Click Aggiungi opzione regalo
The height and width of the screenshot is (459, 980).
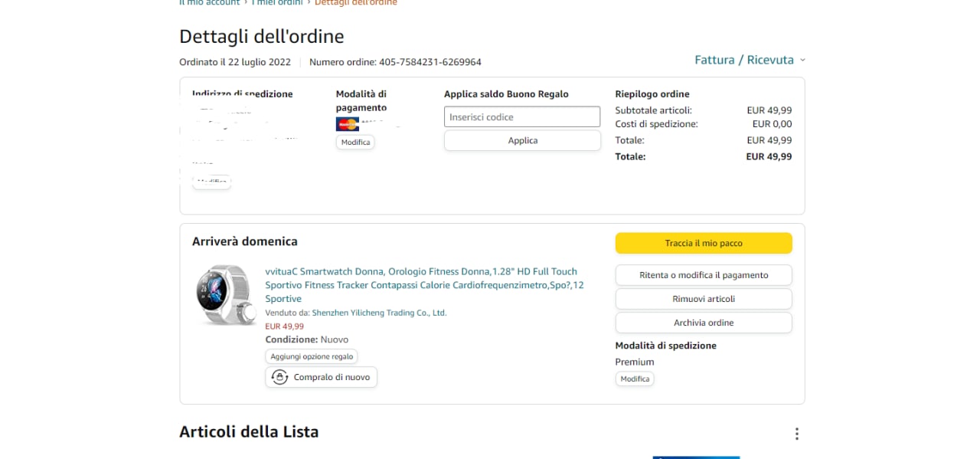(312, 357)
